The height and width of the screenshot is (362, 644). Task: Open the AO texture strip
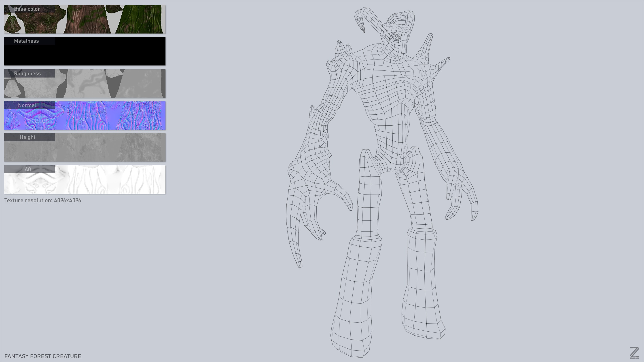click(x=85, y=179)
